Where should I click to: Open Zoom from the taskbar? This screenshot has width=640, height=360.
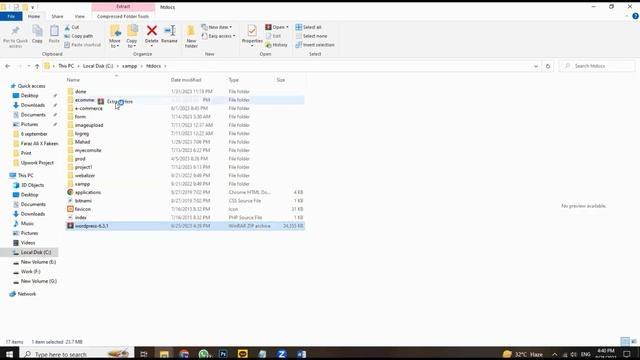[x=282, y=354]
